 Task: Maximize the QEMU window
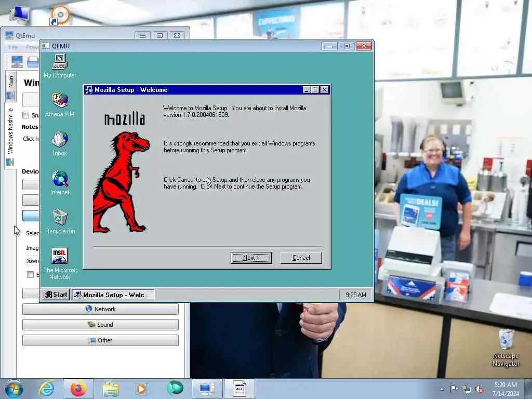[347, 46]
